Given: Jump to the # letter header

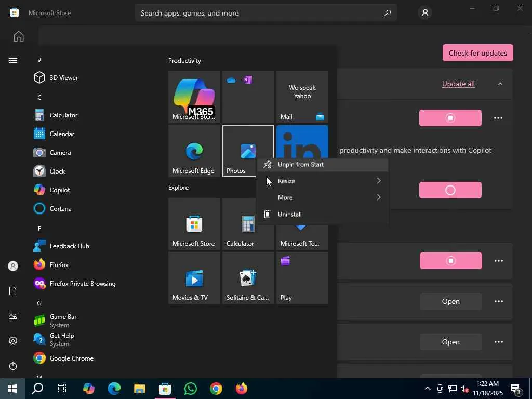Looking at the screenshot, I should tap(39, 60).
